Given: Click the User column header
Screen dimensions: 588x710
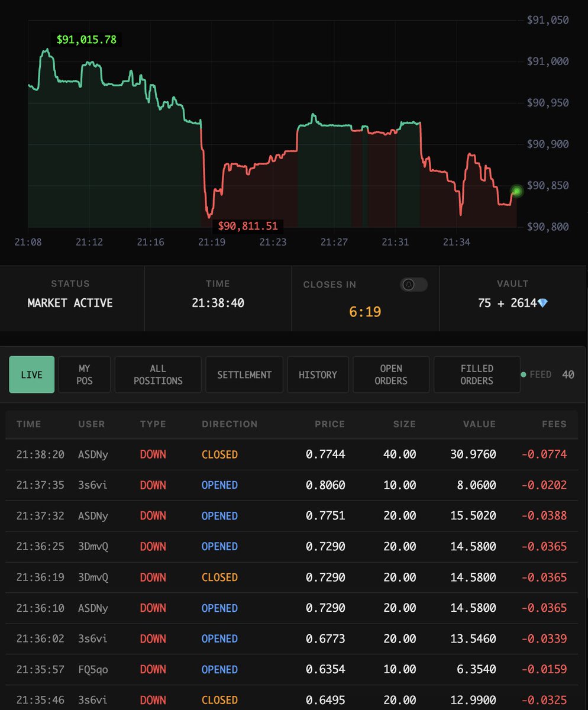Looking at the screenshot, I should [x=92, y=424].
